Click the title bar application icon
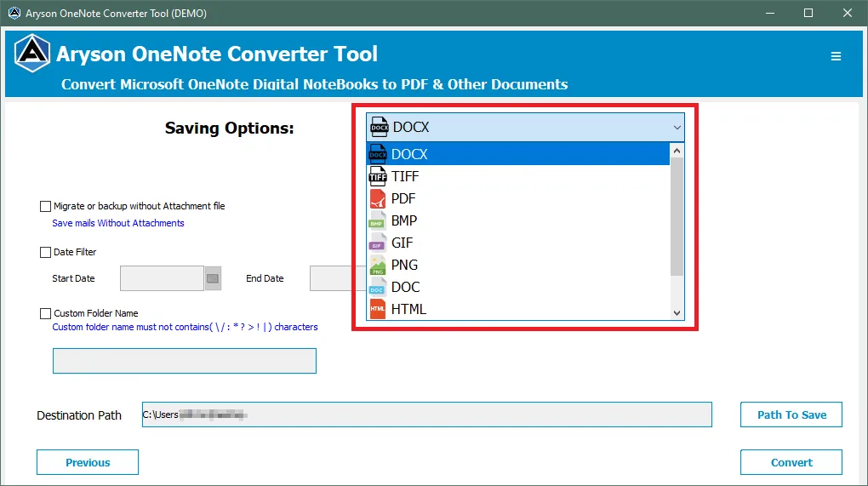 [x=14, y=13]
